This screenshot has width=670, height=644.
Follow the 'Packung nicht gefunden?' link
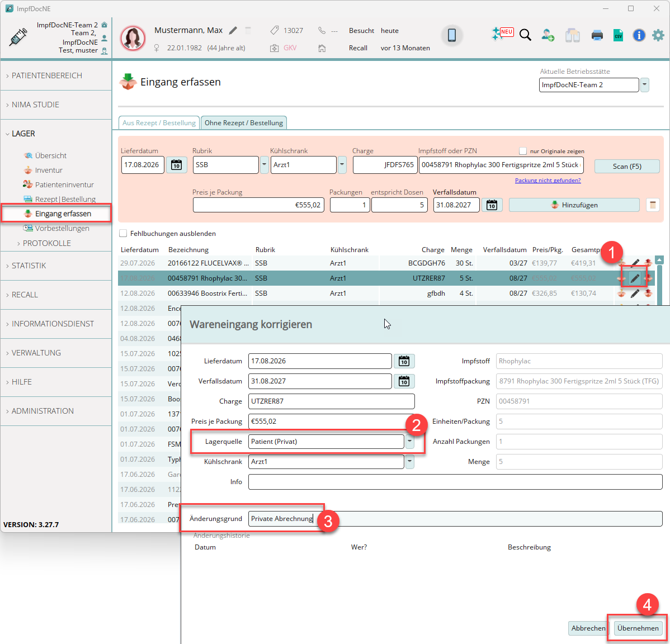click(548, 180)
